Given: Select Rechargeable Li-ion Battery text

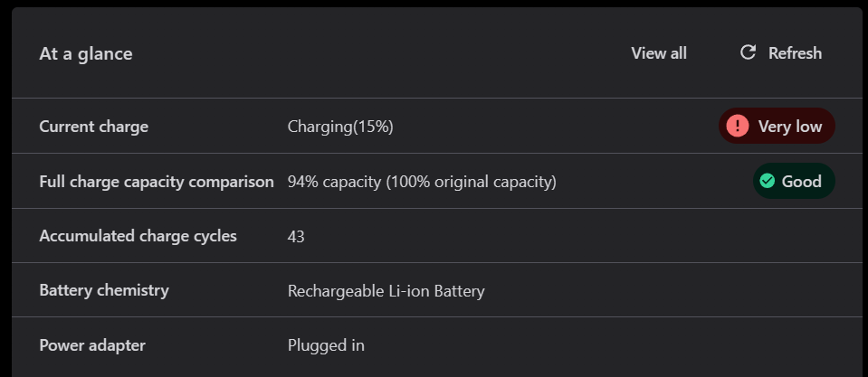Looking at the screenshot, I should [x=386, y=291].
